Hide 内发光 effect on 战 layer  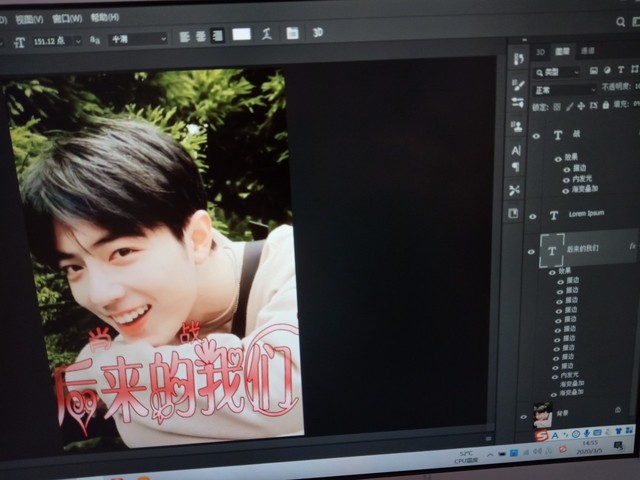point(566,180)
